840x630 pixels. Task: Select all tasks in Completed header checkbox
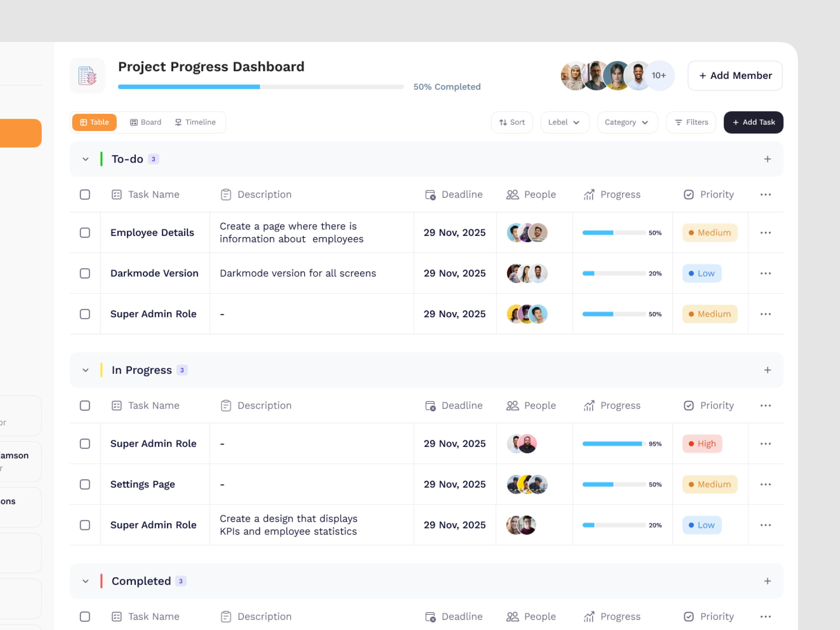click(x=85, y=617)
